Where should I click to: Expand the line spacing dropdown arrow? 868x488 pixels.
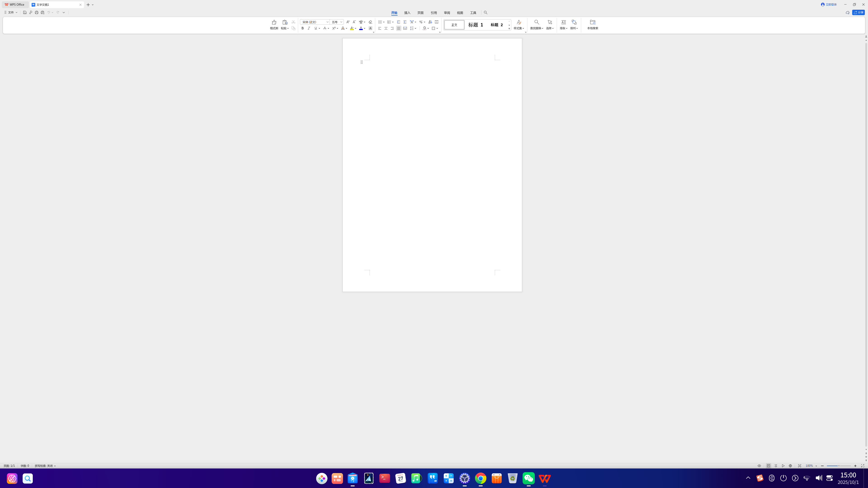click(x=415, y=28)
